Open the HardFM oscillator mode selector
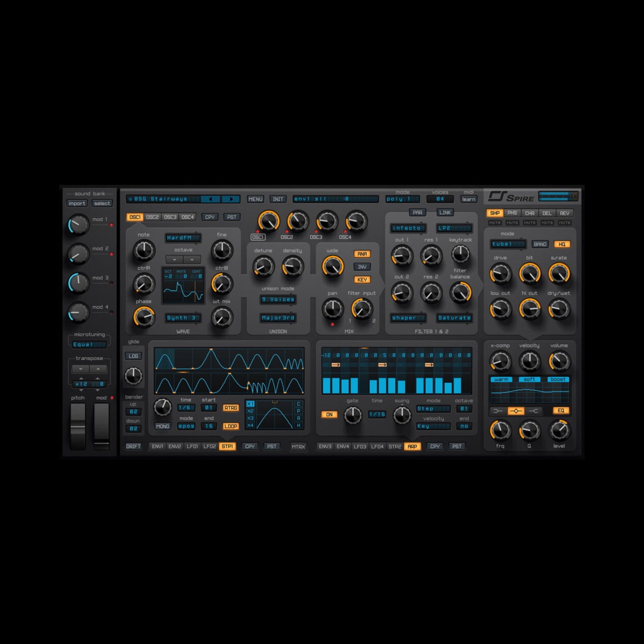 pyautogui.click(x=183, y=238)
